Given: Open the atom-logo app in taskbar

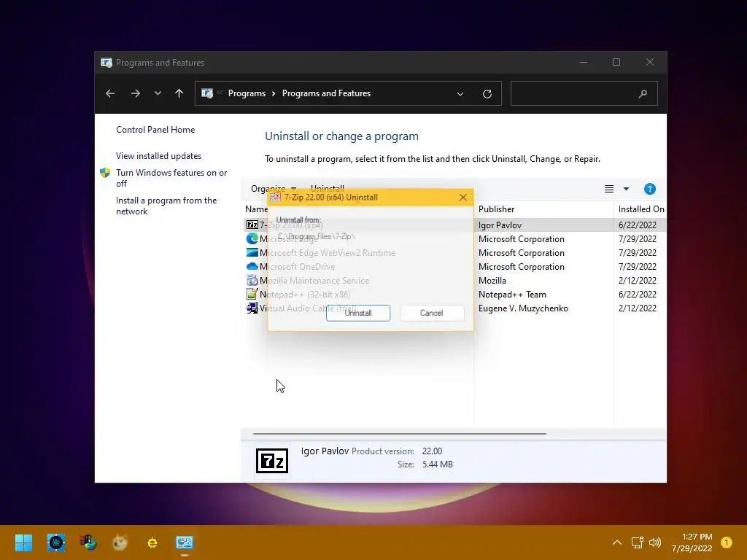Looking at the screenshot, I should 56,542.
